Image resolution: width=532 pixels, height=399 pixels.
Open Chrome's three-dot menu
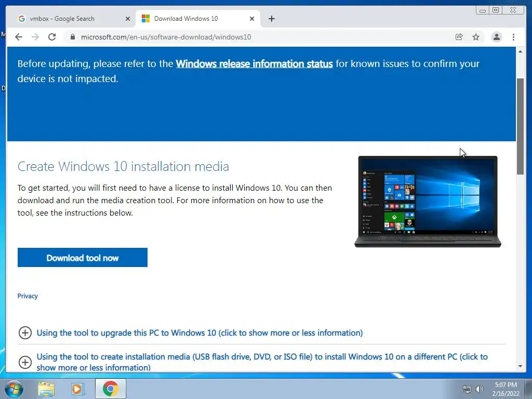tap(513, 37)
